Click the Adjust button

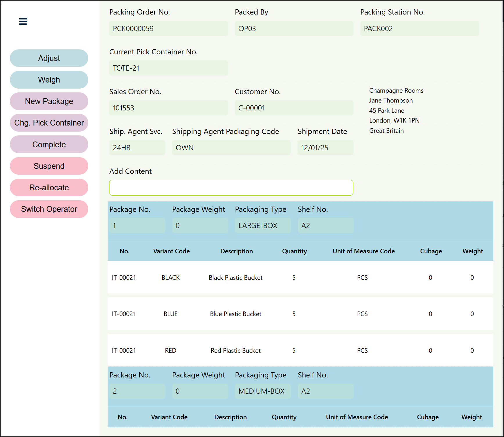(x=49, y=58)
